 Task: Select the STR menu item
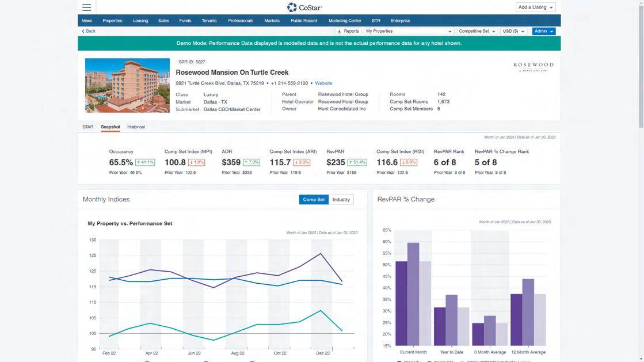click(x=376, y=21)
